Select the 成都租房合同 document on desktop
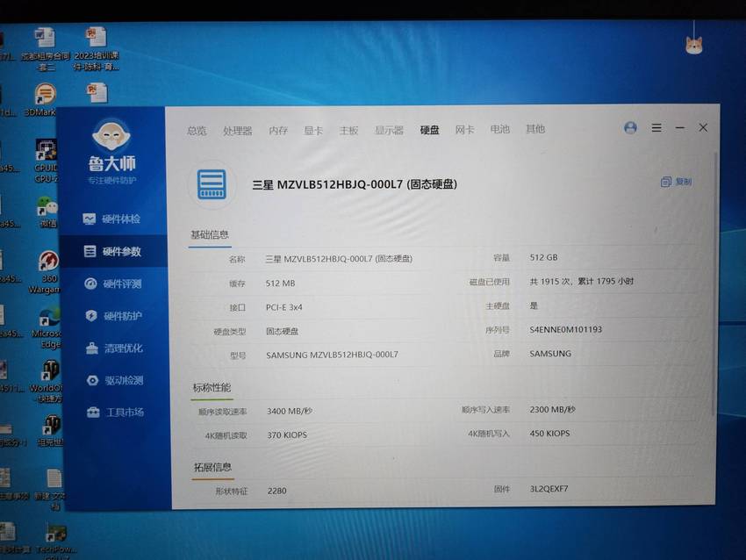This screenshot has width=746, height=560. pos(46,49)
